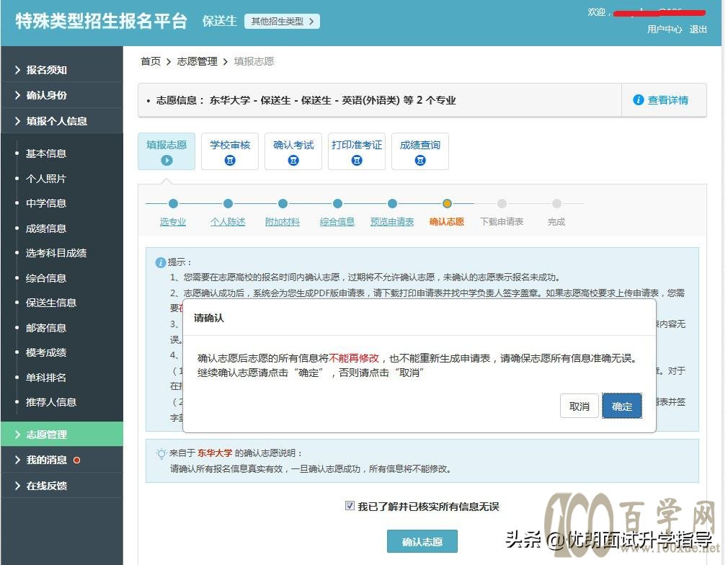This screenshot has width=728, height=565.
Task: Click the 特殊类型招生报名平台 site title
Action: click(101, 22)
